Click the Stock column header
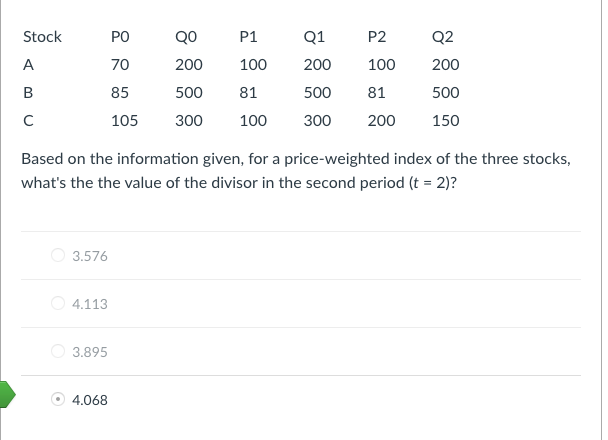 42,37
